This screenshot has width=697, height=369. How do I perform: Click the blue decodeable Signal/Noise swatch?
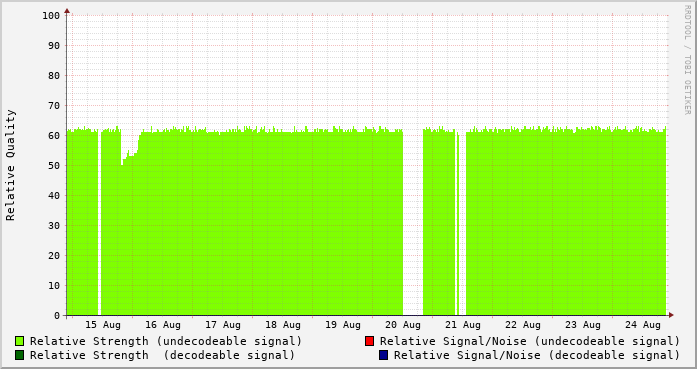[384, 355]
